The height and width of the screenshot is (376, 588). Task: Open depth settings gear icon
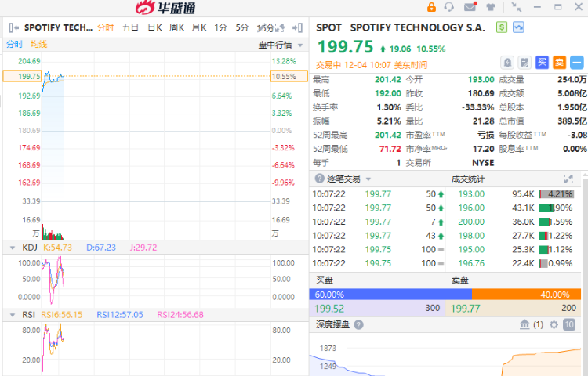click(x=554, y=324)
